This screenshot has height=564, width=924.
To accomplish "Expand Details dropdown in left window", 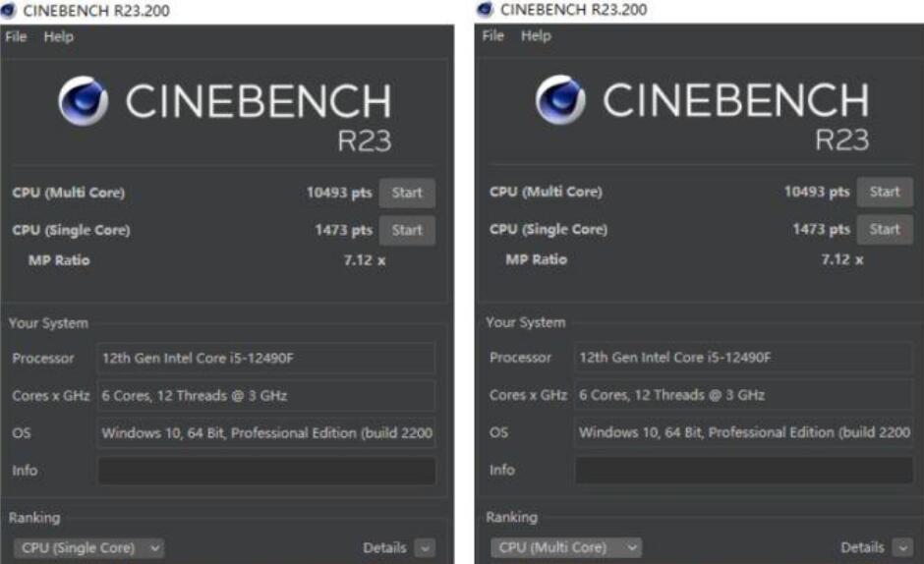I will 425,548.
